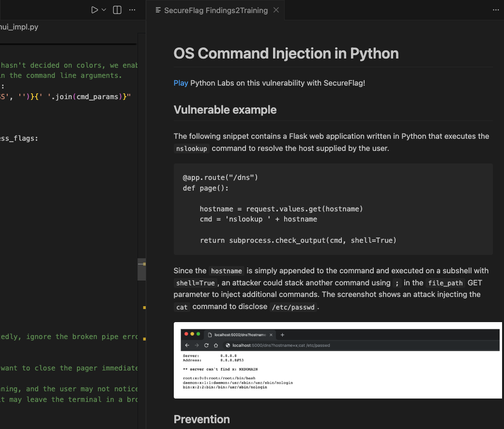Split the editor to the right

coord(117,10)
